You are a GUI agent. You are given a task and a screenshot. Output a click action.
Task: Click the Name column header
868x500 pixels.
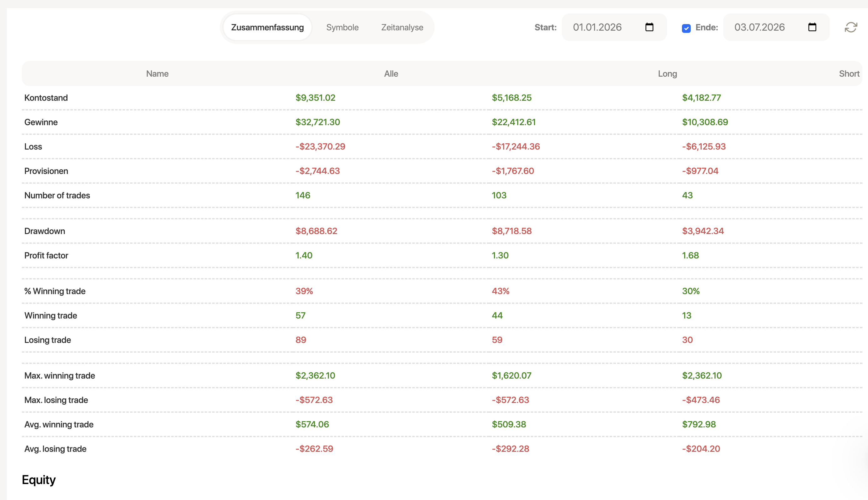pos(157,74)
